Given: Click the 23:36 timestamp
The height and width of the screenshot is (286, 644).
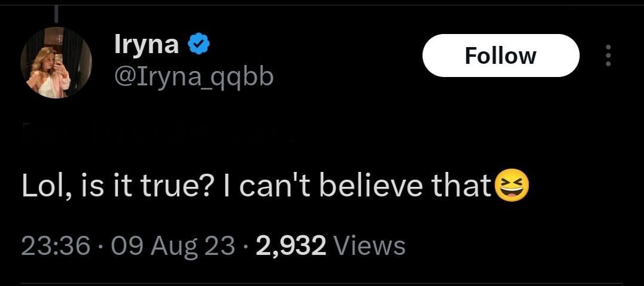Looking at the screenshot, I should pos(56,245).
